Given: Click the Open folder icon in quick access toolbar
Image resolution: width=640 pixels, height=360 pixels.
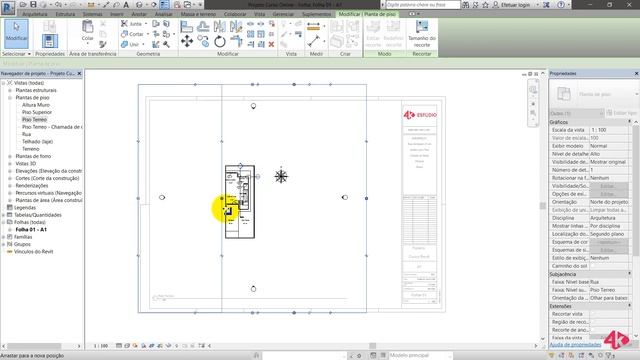Looking at the screenshot, I should 23,5.
